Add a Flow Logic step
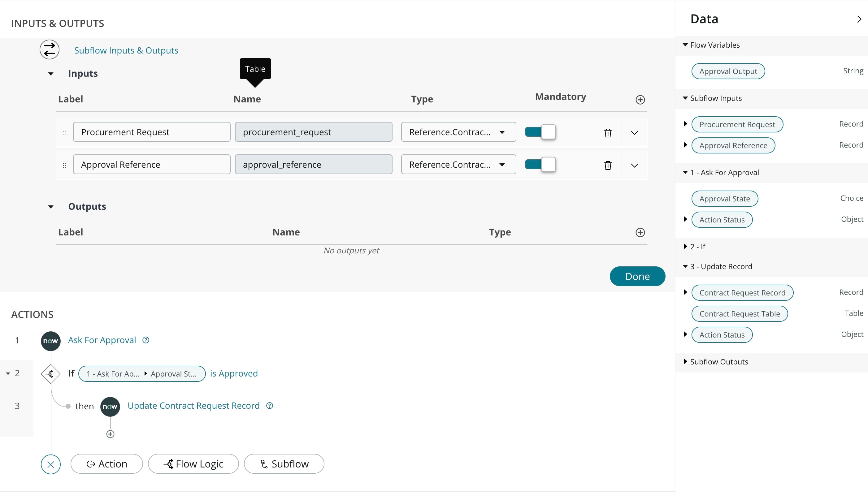This screenshot has width=868, height=495. 193,464
